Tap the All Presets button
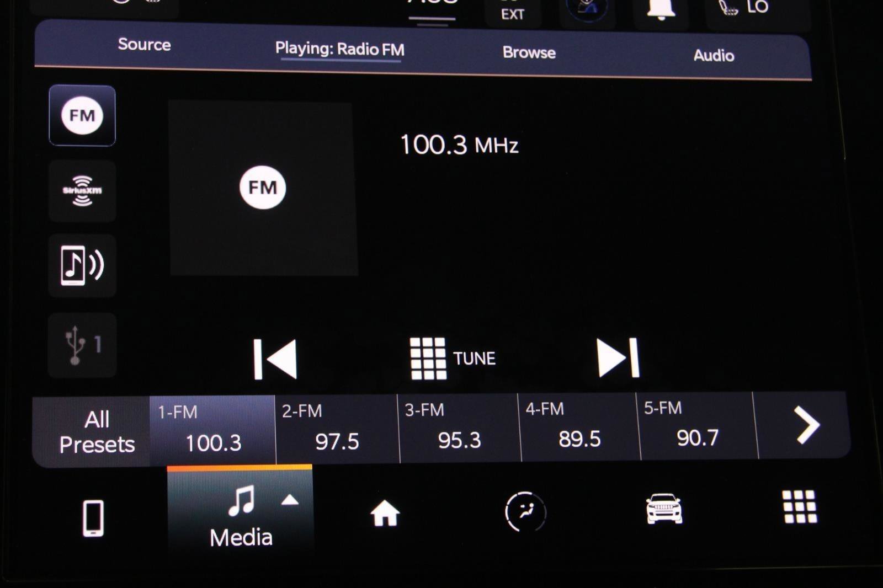The width and height of the screenshot is (883, 588). click(x=96, y=431)
